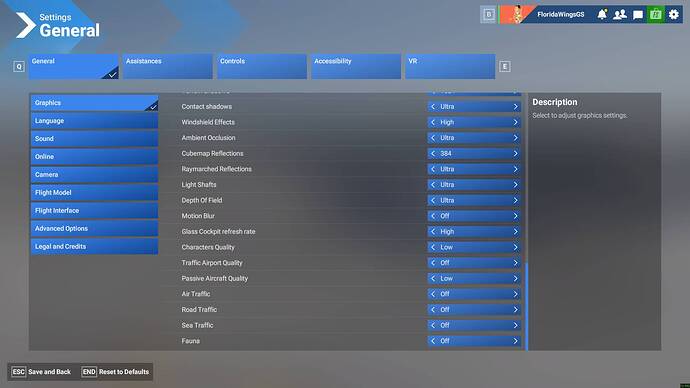Open the Advanced Options category
690x388 pixels.
pyautogui.click(x=94, y=229)
